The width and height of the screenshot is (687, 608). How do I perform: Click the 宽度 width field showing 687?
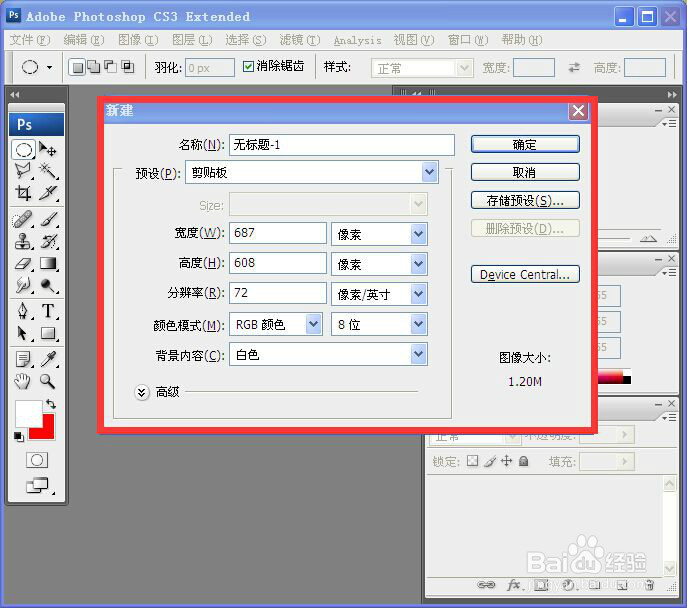(278, 233)
